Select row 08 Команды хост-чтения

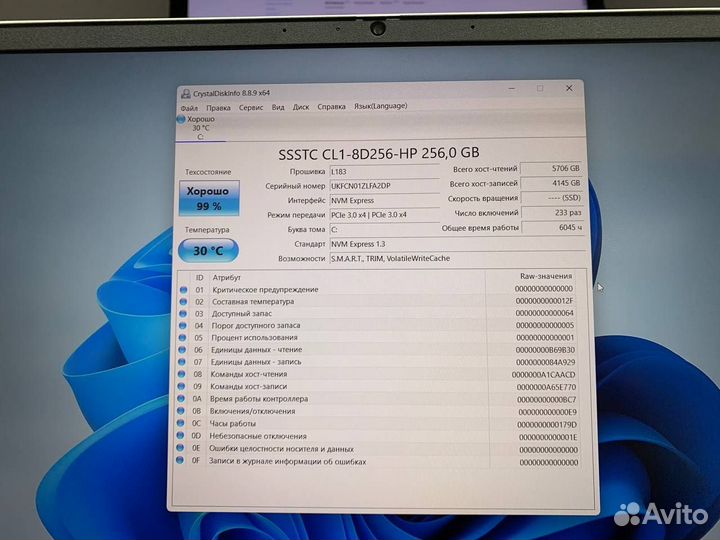[377, 374]
